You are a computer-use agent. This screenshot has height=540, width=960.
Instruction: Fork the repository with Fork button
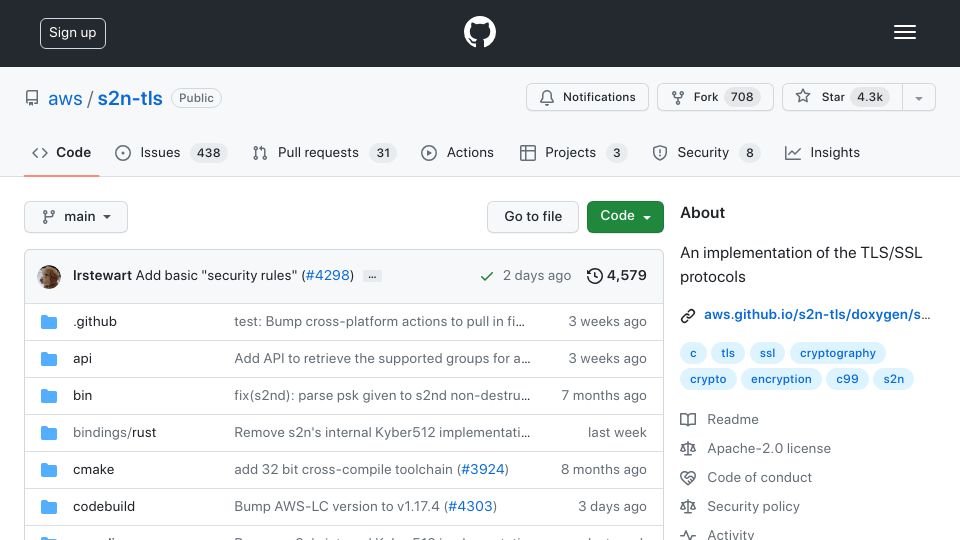coord(715,97)
